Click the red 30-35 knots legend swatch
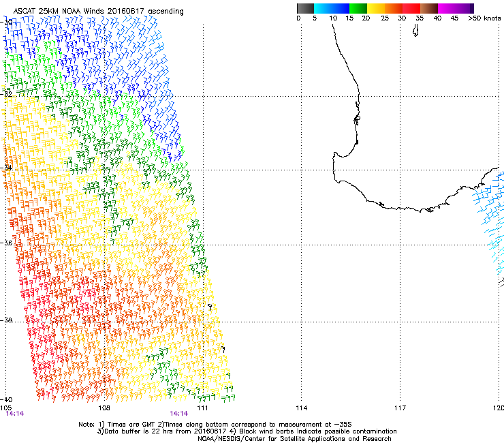 (x=411, y=8)
